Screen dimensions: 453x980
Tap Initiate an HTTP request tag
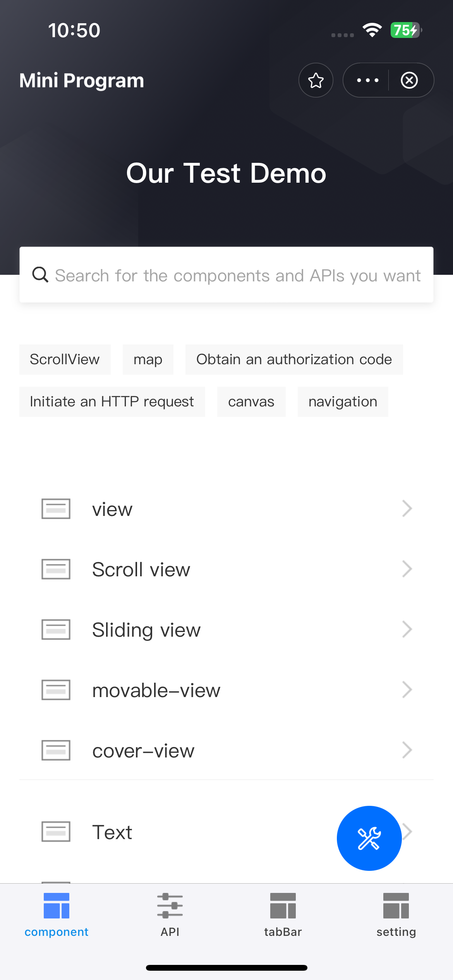point(112,402)
